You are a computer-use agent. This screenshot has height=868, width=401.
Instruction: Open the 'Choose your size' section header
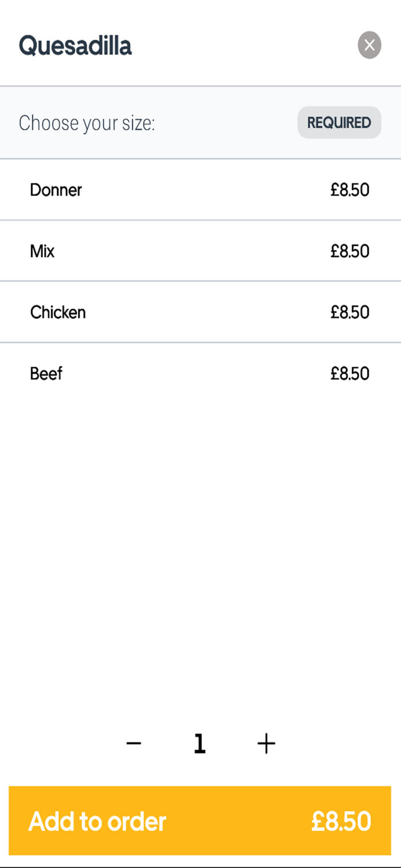coord(200,123)
